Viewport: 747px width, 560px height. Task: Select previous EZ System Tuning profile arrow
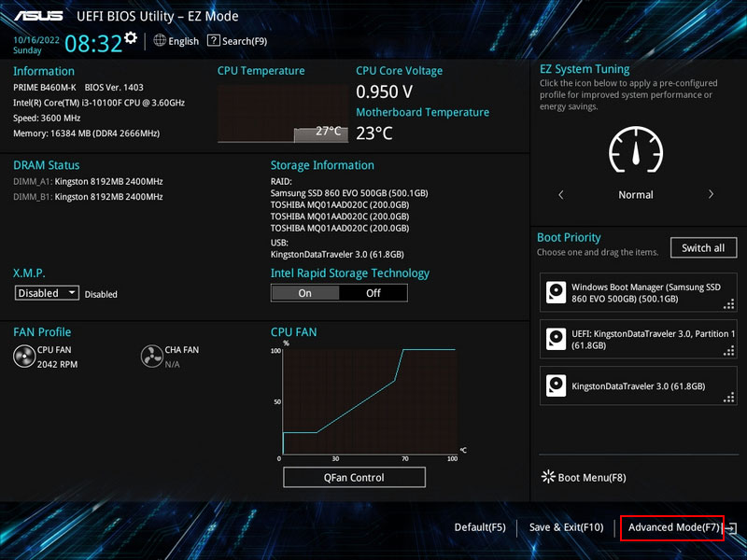coord(561,195)
